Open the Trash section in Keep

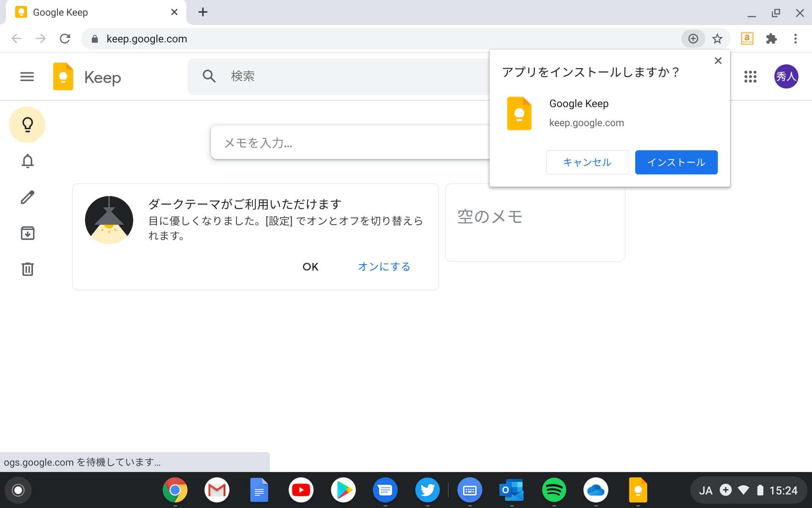[x=27, y=269]
